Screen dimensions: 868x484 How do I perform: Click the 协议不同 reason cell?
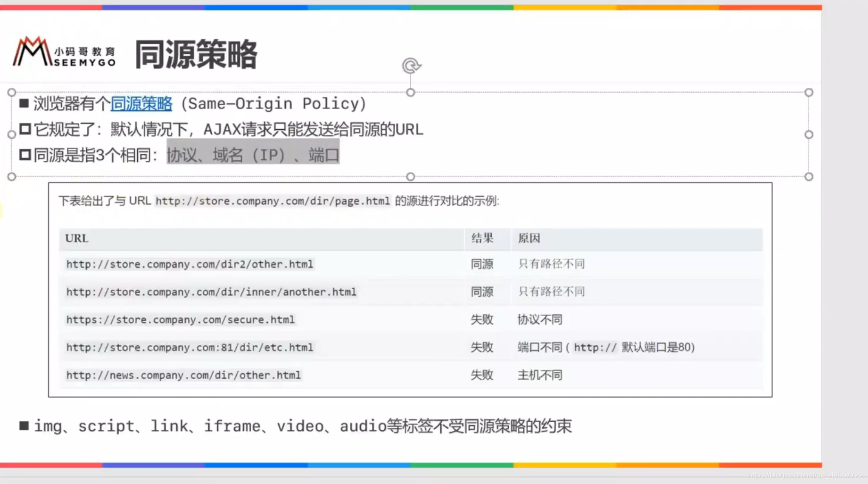[x=540, y=320]
